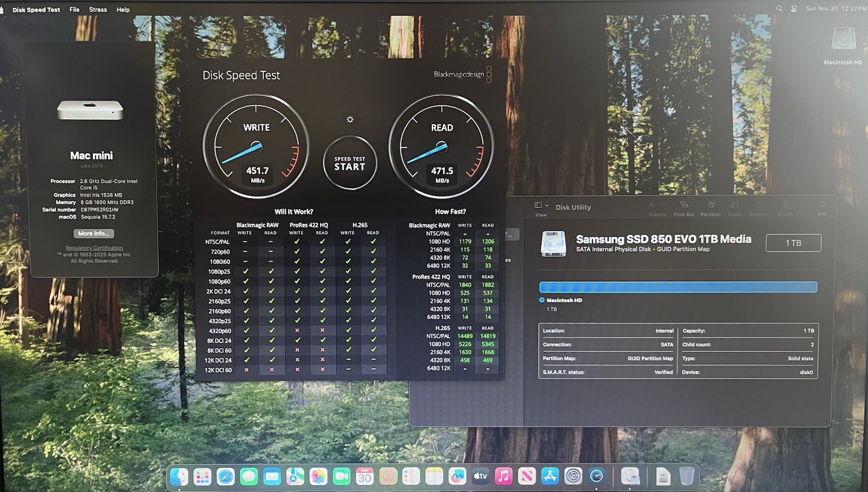Screen dimensions: 868x492
Task: Open the Help menu
Action: pos(123,10)
